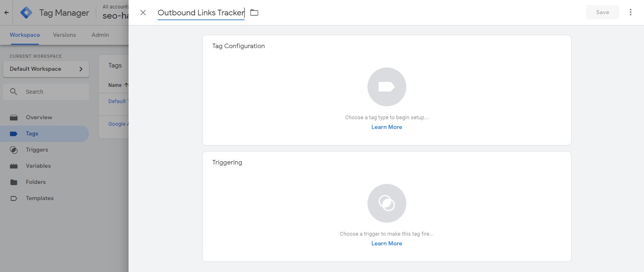This screenshot has width=644, height=272.
Task: Click the trigger placeholder circle icon
Action: (386, 203)
